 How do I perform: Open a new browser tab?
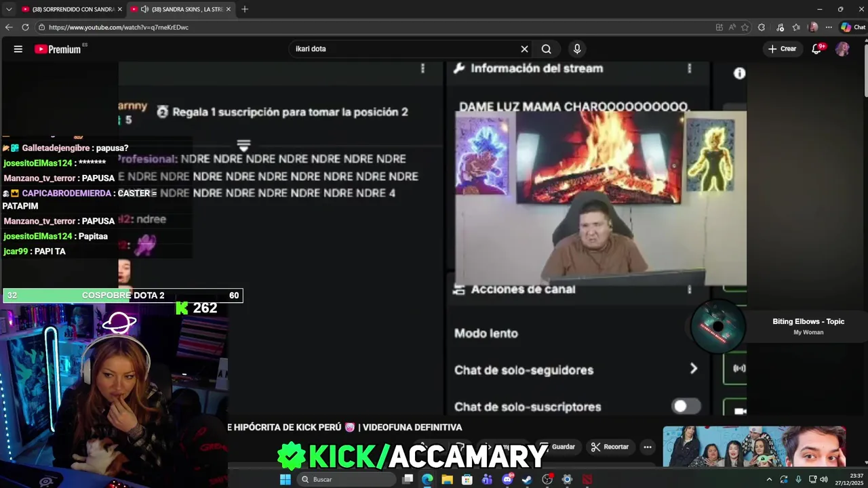click(245, 9)
